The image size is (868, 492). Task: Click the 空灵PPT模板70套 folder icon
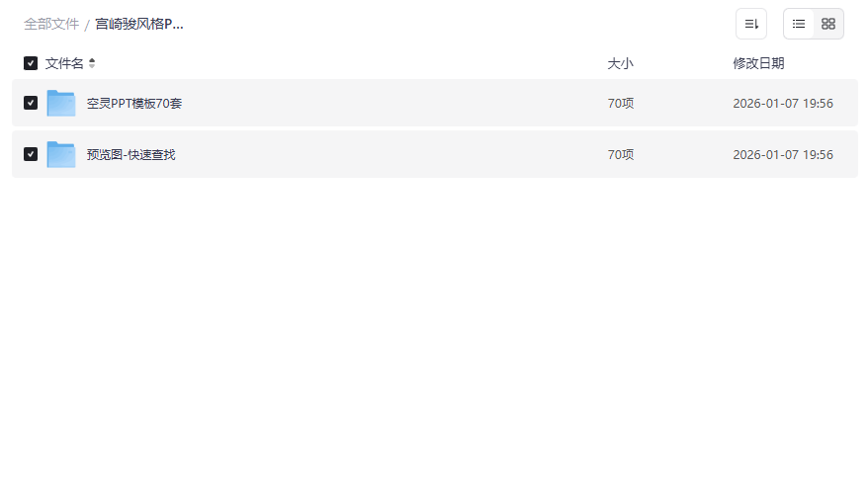61,103
